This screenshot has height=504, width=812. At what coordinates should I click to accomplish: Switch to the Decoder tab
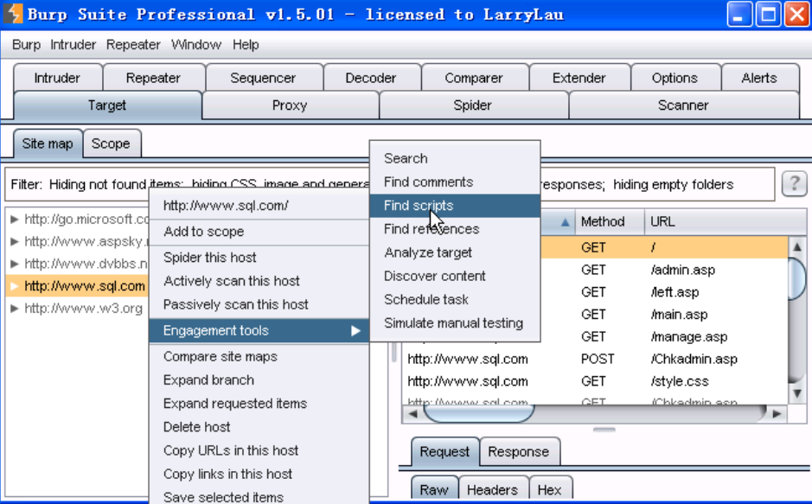(x=371, y=78)
